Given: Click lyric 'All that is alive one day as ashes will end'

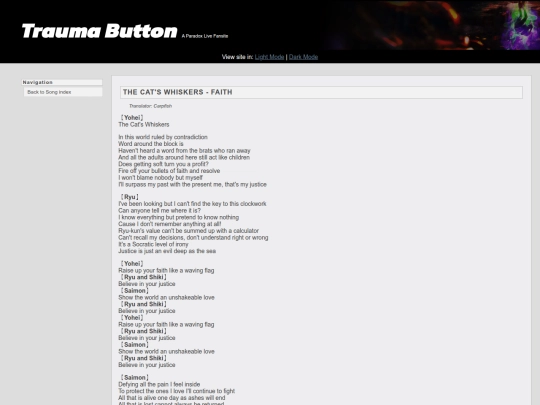Looking at the screenshot, I should coord(172,398).
